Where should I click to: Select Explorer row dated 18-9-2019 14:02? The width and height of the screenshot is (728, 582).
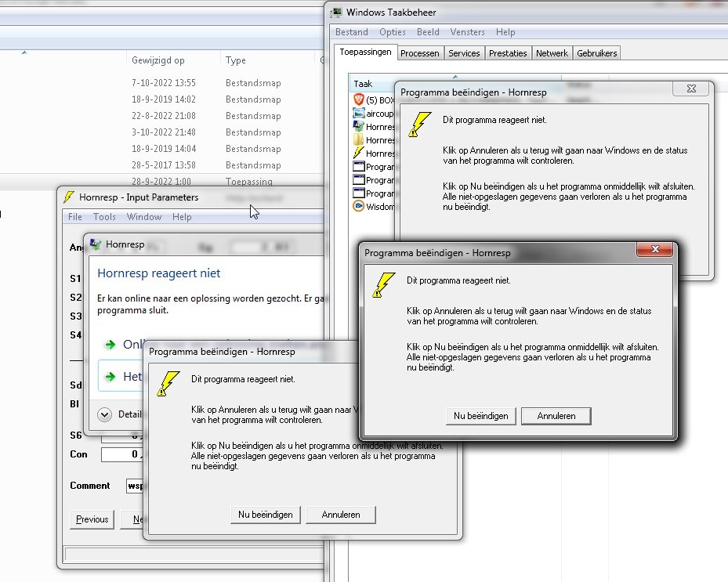(x=161, y=99)
